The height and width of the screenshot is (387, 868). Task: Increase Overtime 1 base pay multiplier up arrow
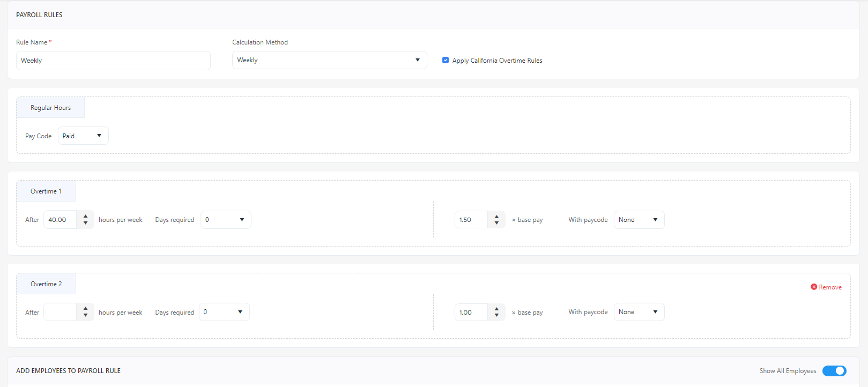496,217
